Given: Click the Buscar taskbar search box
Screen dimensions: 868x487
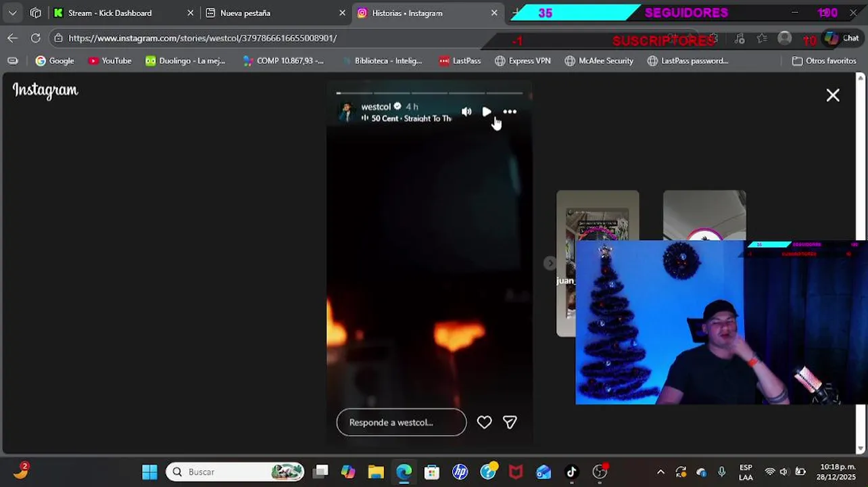Looking at the screenshot, I should 235,471.
